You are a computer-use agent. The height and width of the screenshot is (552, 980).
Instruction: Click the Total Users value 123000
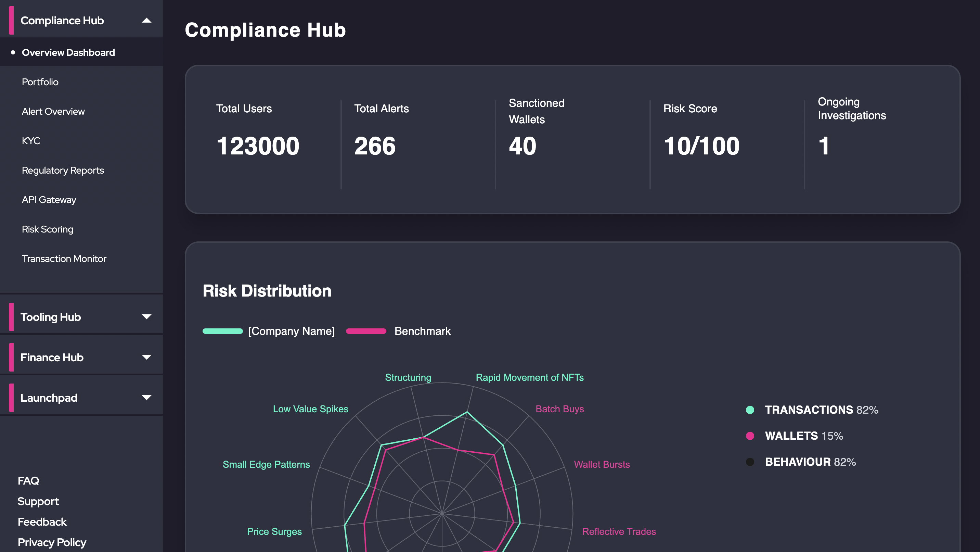pos(258,146)
